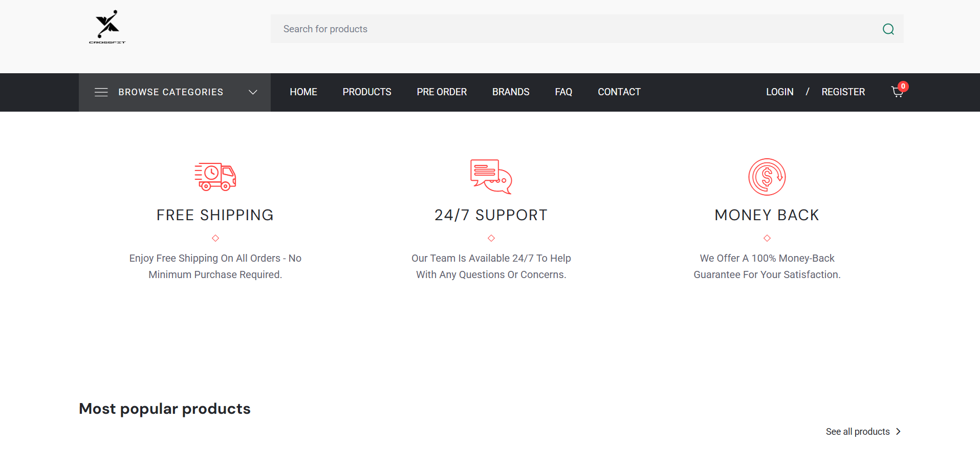Image resolution: width=980 pixels, height=465 pixels.
Task: Open the Products menu item
Action: pyautogui.click(x=367, y=92)
